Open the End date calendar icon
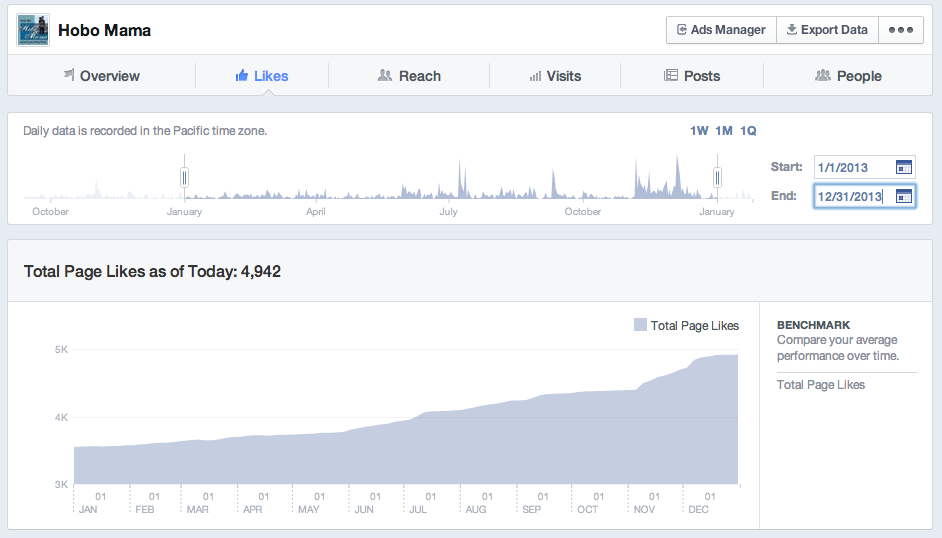Screen dimensions: 942x538 tap(904, 196)
